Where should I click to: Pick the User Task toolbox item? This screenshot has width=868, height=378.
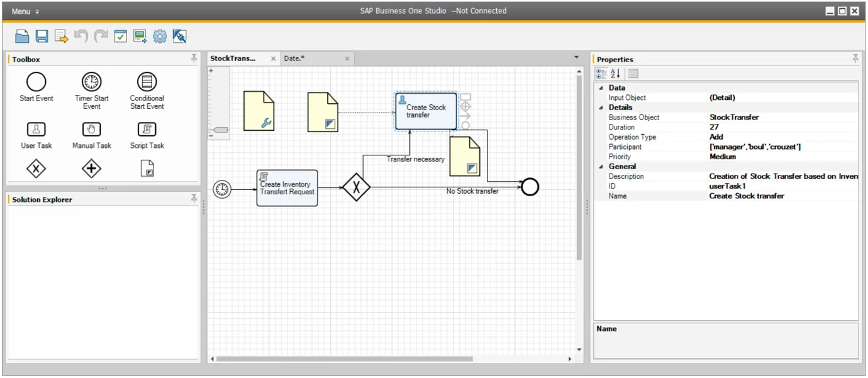tap(36, 135)
